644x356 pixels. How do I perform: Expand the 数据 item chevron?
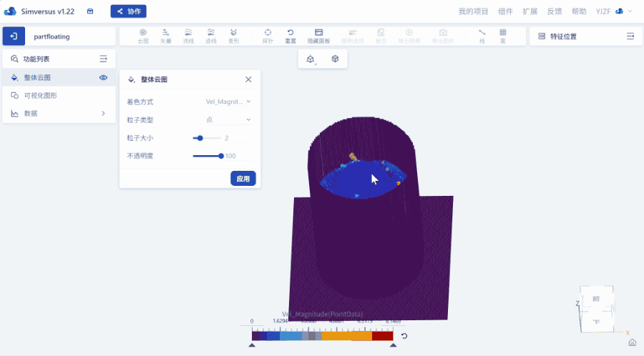(103, 114)
